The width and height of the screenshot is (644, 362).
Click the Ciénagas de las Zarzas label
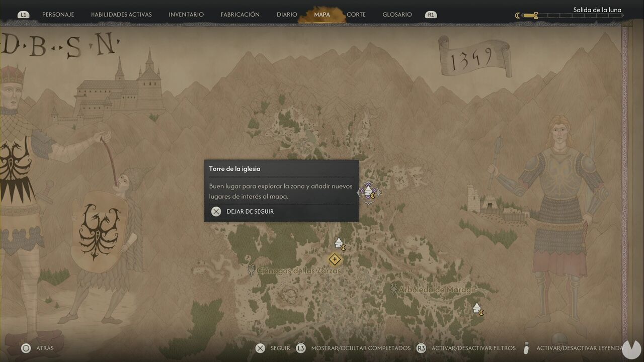299,270
